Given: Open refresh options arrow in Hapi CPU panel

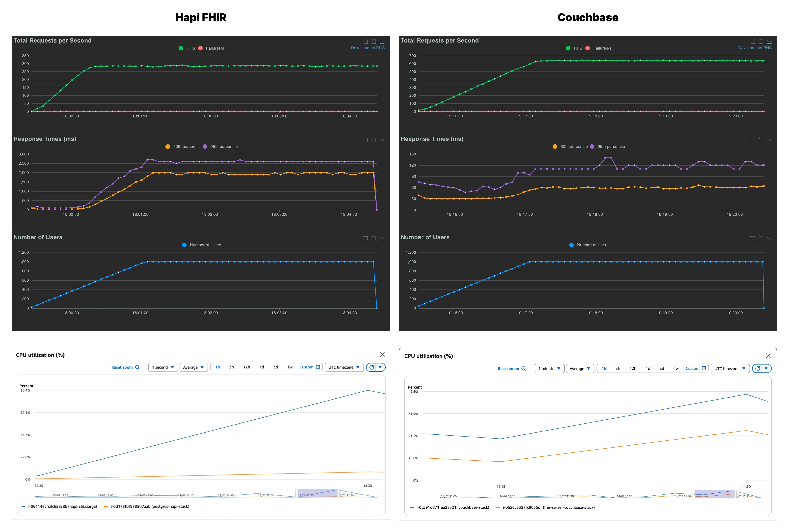Looking at the screenshot, I should [380, 367].
